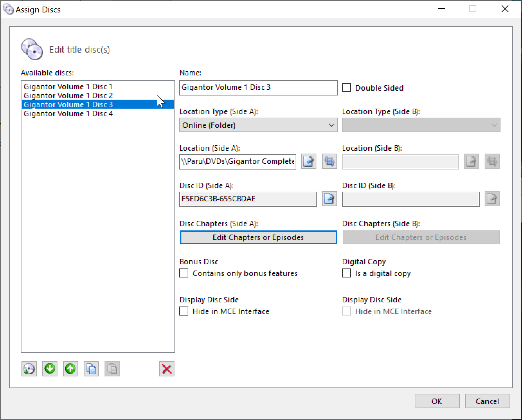Dismiss dialog with Cancel button

(487, 401)
